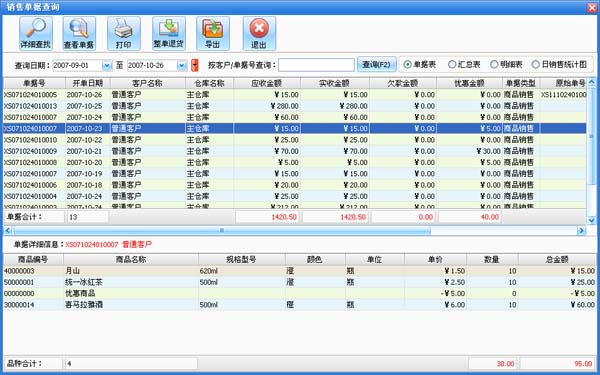Click the scroll-right arrow of horizontal scrollbar

pyautogui.click(x=581, y=230)
